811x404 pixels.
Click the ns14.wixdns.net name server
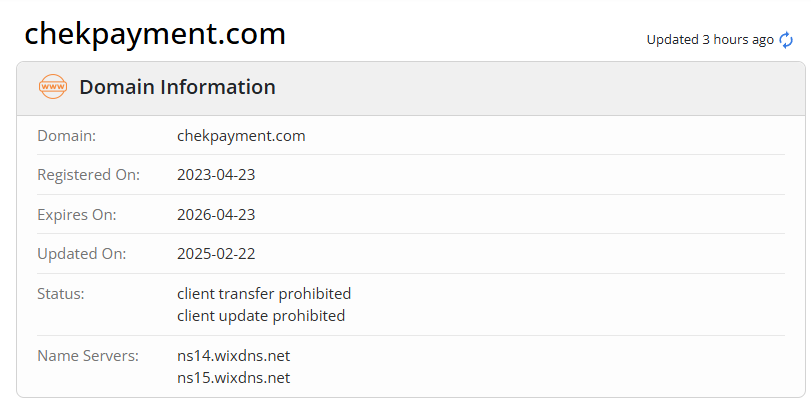[233, 355]
